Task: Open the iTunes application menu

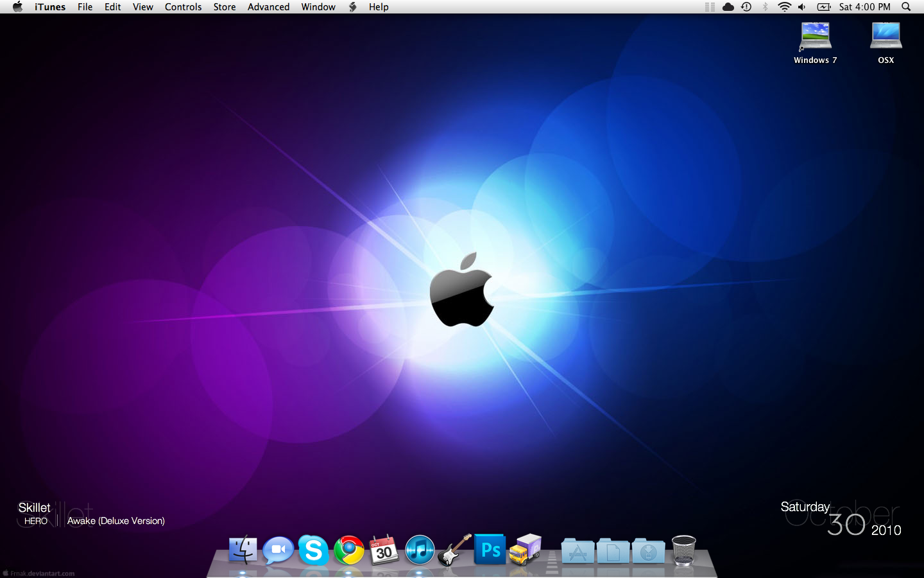Action: tap(50, 6)
